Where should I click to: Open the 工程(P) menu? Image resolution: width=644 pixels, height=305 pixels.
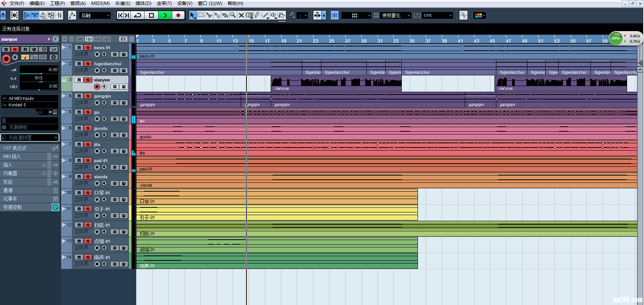[x=57, y=3]
